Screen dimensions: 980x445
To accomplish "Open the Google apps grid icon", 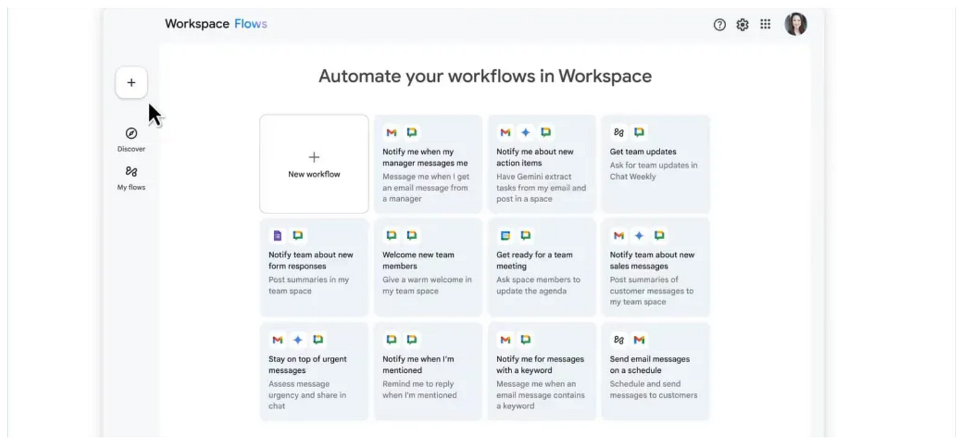I will 765,24.
